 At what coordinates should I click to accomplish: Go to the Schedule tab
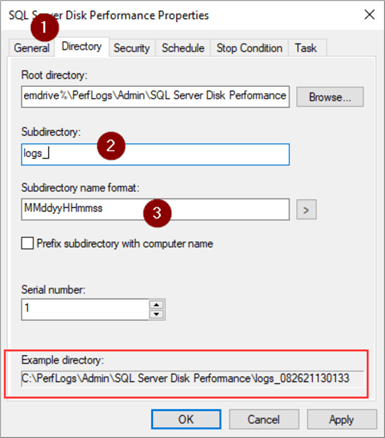(x=183, y=48)
